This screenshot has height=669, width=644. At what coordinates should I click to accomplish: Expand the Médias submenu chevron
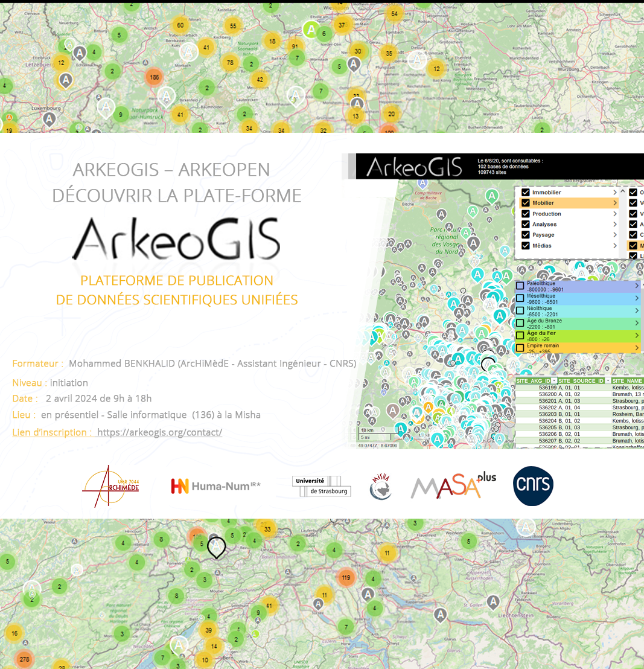(x=615, y=246)
